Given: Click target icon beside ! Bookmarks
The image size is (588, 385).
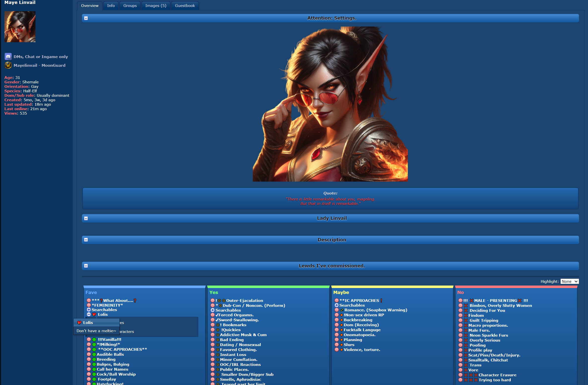Looking at the screenshot, I should pyautogui.click(x=213, y=325).
